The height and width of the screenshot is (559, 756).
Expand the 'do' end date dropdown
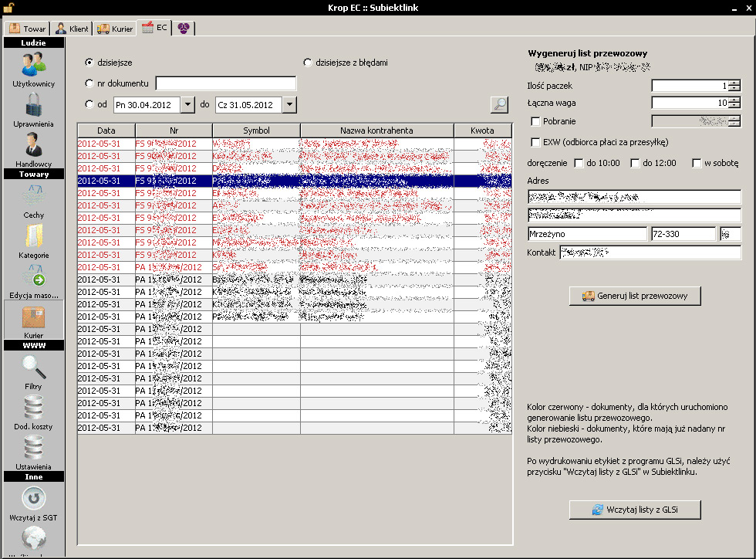point(289,104)
